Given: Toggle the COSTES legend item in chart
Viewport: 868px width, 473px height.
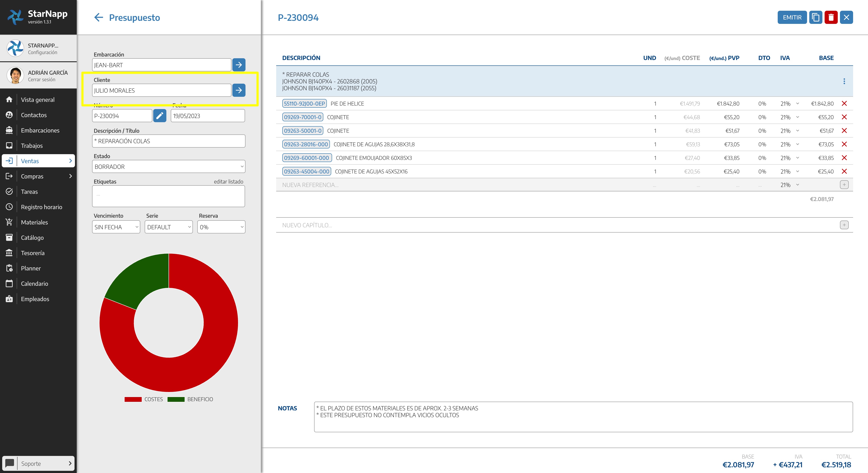Looking at the screenshot, I should pos(144,399).
